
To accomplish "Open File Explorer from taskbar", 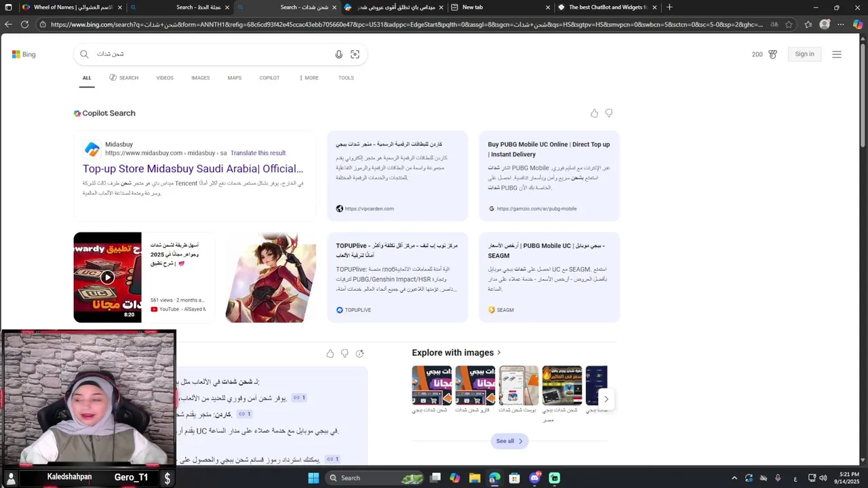I will click(x=475, y=478).
